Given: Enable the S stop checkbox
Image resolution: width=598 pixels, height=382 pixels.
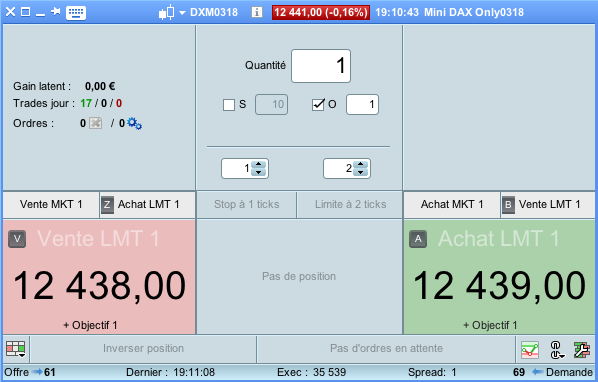Looking at the screenshot, I should pos(229,104).
